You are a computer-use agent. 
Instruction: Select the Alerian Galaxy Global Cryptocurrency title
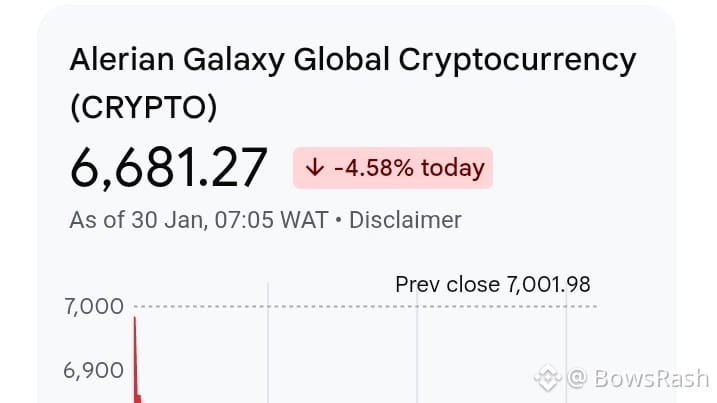point(352,60)
